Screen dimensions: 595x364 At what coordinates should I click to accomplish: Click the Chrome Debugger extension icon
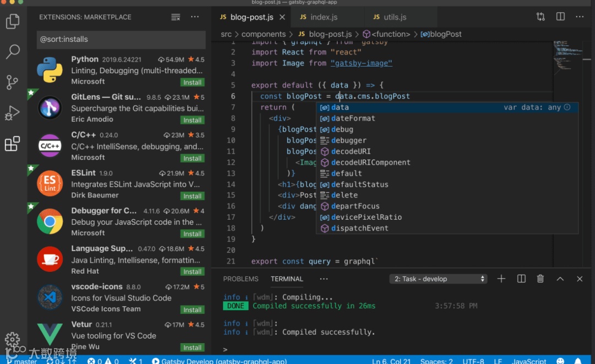pos(50,221)
